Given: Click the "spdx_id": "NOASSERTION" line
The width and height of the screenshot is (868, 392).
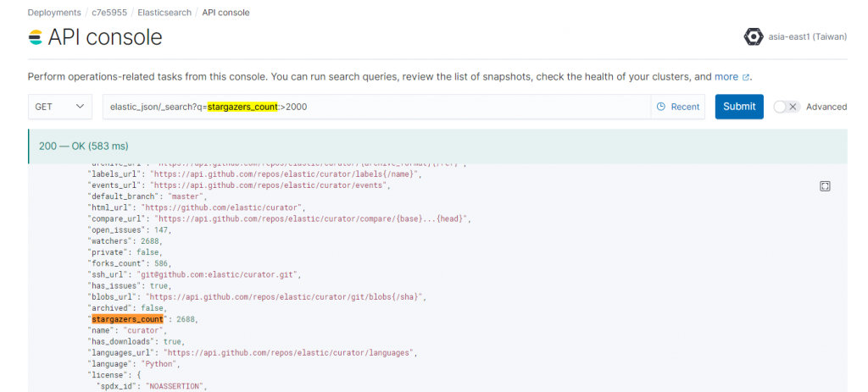Looking at the screenshot, I should 152,386.
